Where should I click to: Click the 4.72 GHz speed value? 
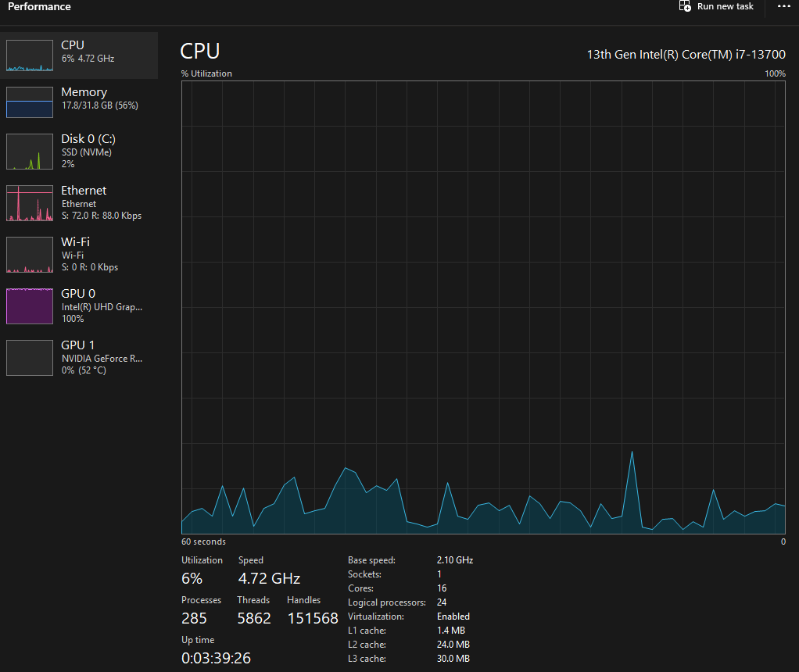click(x=269, y=579)
